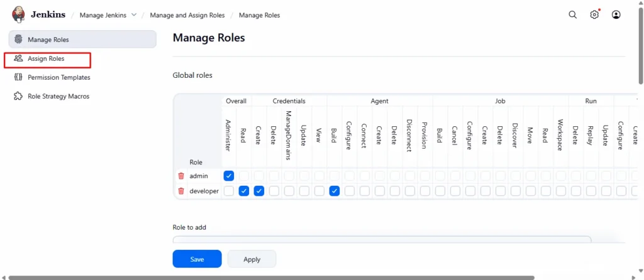Open the search magnifier icon
This screenshot has height=280, width=644.
tap(572, 15)
